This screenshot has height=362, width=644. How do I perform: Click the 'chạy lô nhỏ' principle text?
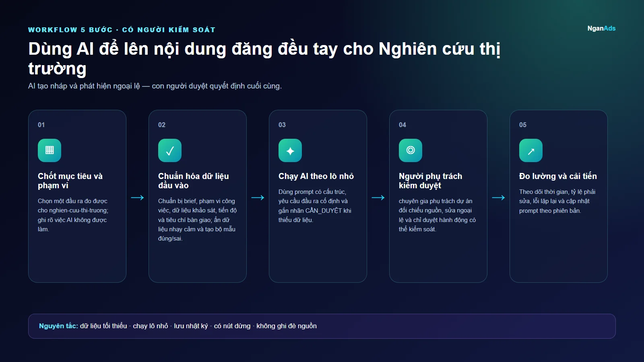[151, 326]
